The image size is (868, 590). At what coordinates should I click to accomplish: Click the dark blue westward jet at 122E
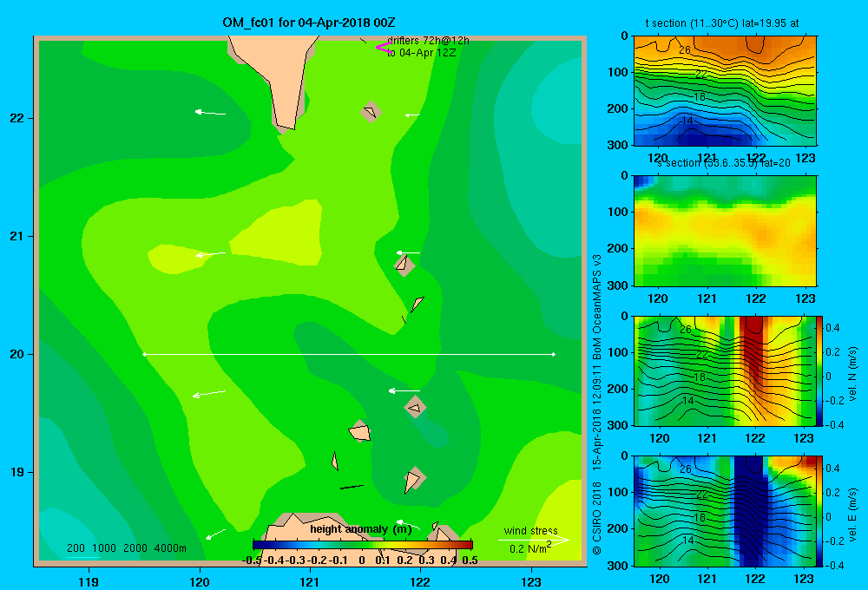[x=748, y=511]
